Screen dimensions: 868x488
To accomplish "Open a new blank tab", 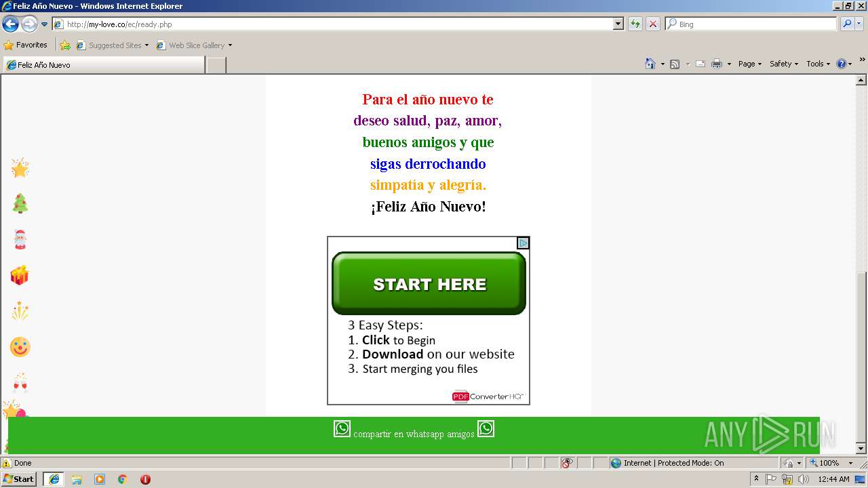I will [216, 65].
